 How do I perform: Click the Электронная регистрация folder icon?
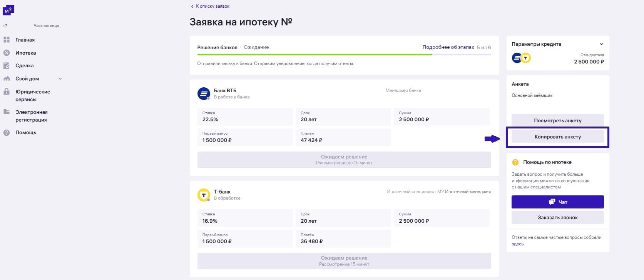[x=7, y=112]
